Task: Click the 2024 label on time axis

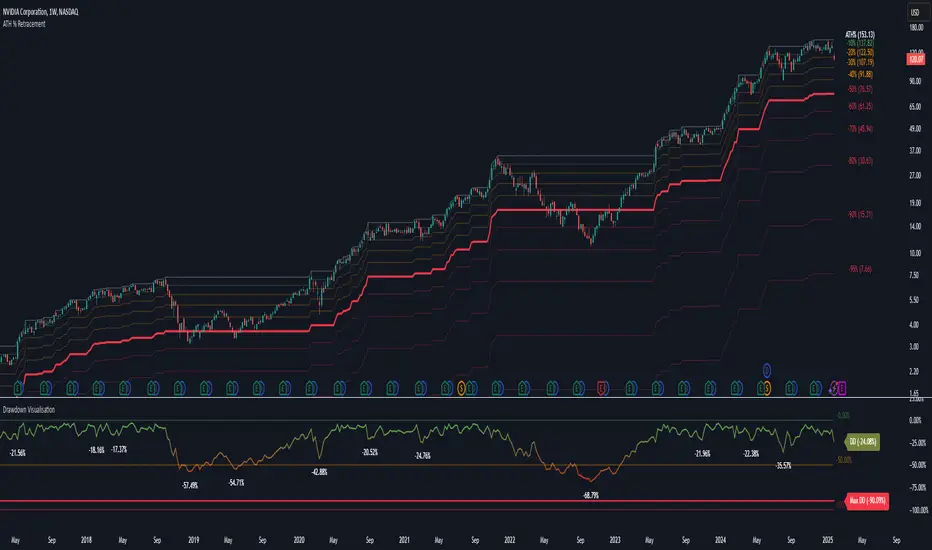Action: tap(720, 540)
